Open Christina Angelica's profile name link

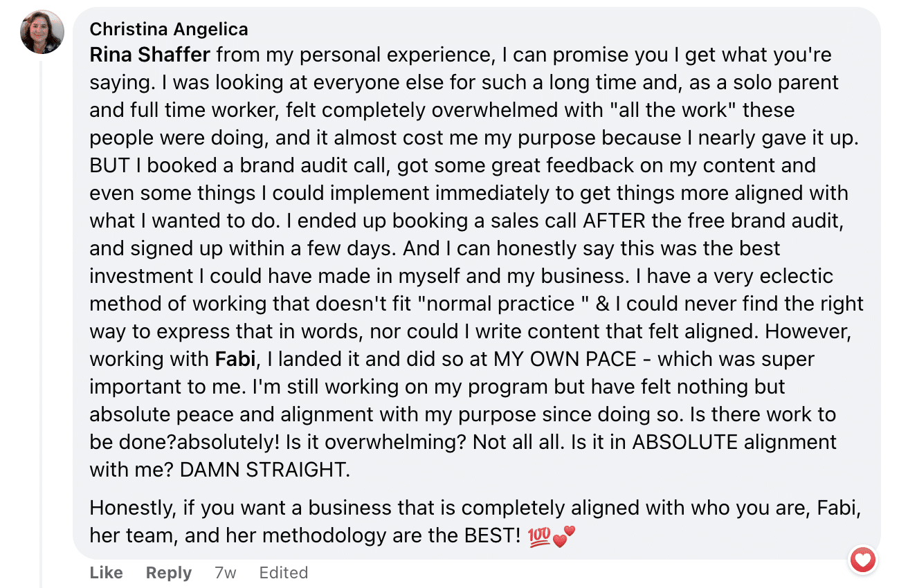pos(169,29)
